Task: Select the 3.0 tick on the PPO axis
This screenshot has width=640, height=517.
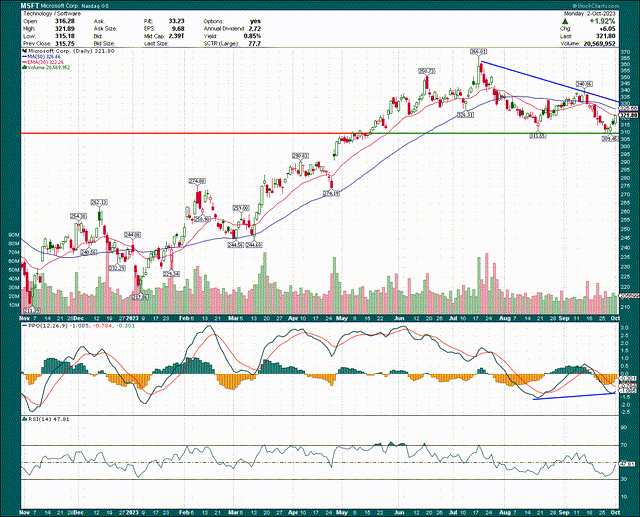Action: coord(624,328)
